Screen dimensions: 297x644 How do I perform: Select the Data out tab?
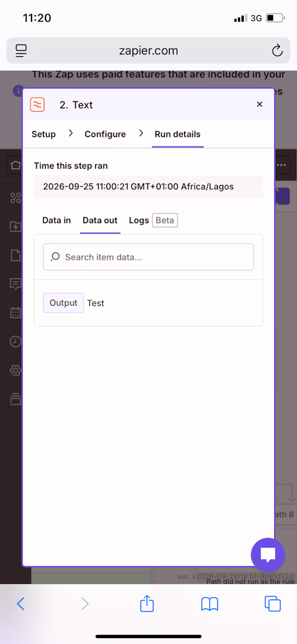click(x=100, y=220)
